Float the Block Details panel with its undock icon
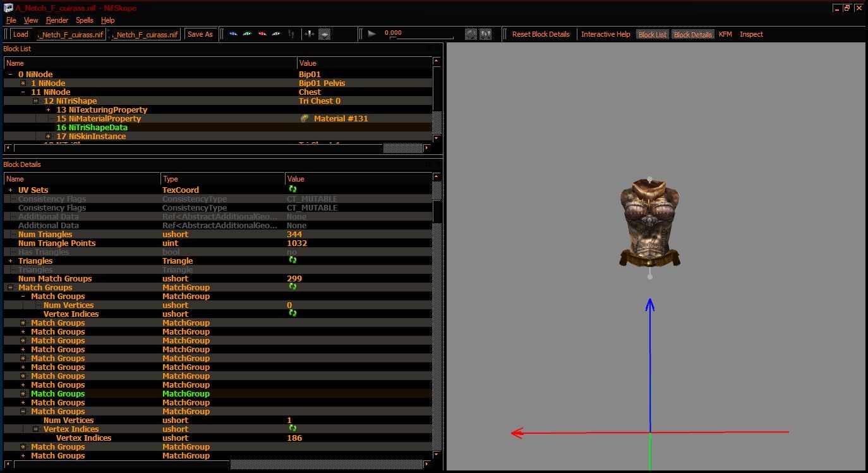868x473 pixels. pyautogui.click(x=428, y=164)
